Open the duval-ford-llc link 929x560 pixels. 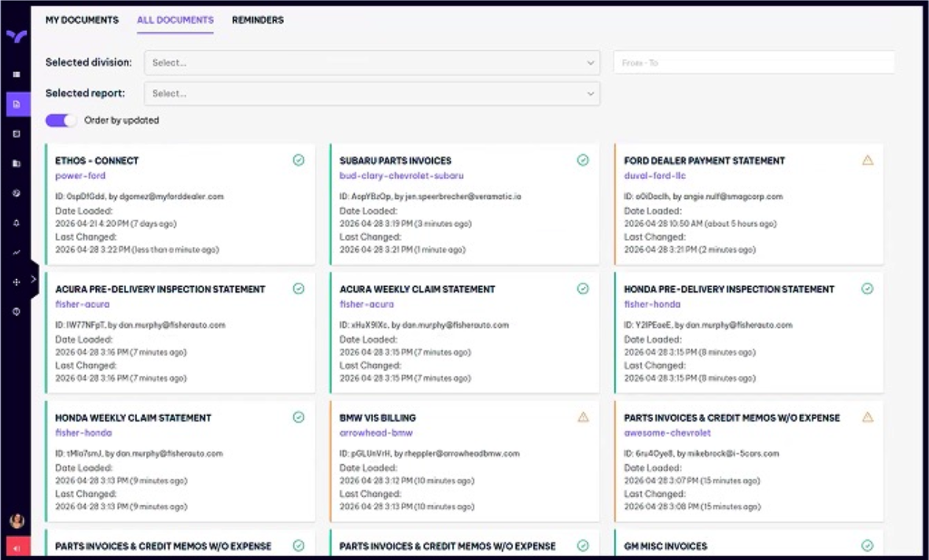click(x=655, y=176)
